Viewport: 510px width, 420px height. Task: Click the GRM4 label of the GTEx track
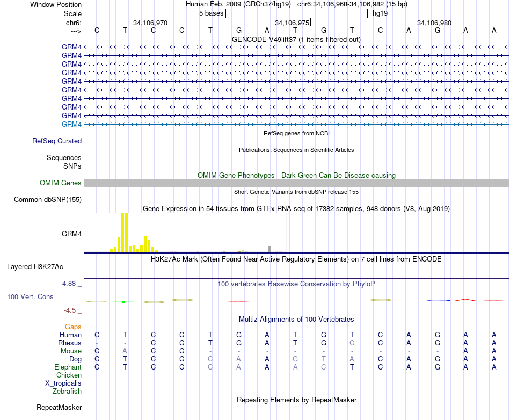[71, 234]
